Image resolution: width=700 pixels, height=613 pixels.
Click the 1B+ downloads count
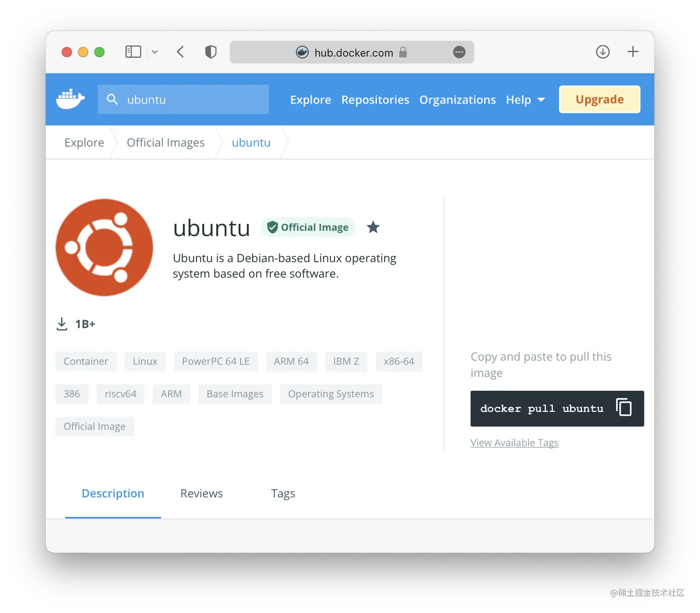(85, 324)
